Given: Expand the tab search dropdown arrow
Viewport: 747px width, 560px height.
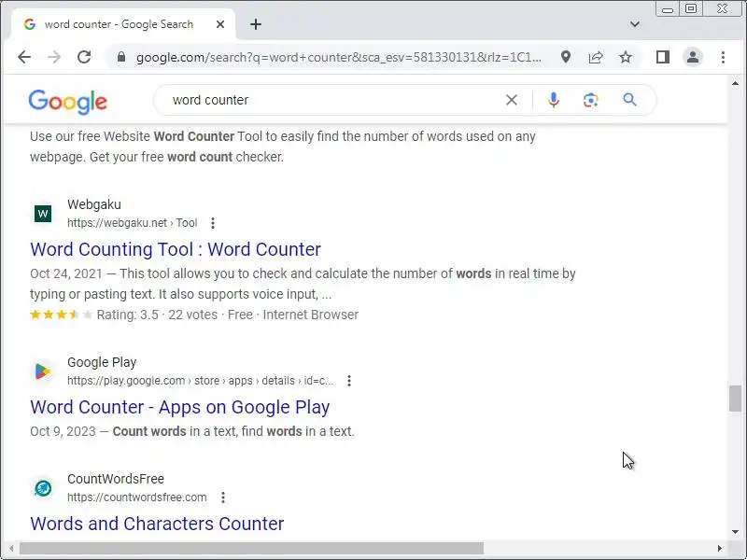Looking at the screenshot, I should (635, 24).
